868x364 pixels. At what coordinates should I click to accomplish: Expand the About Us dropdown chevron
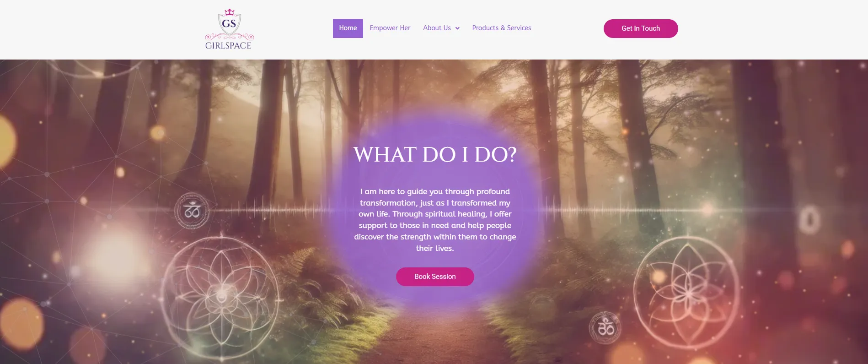point(457,28)
